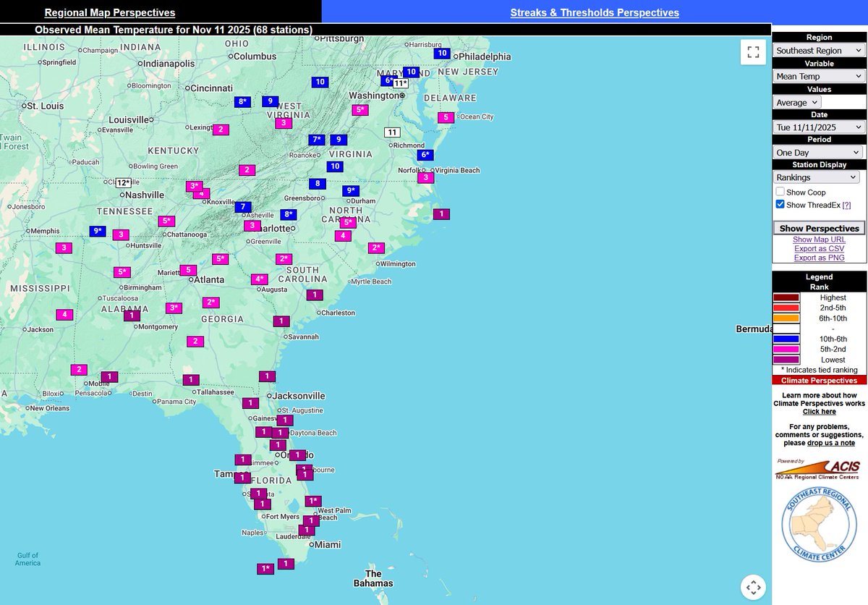Switch to Streaks & Thresholds Perspectives tab

click(594, 12)
